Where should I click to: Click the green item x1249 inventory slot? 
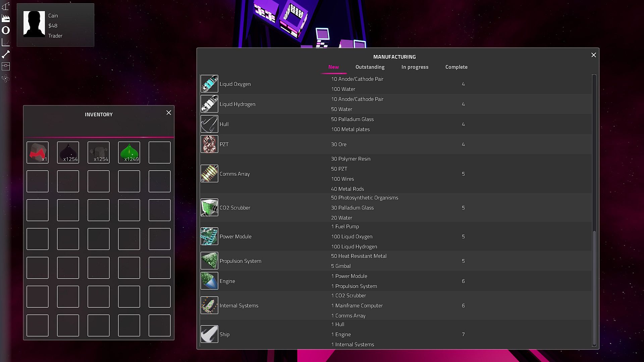point(129,153)
